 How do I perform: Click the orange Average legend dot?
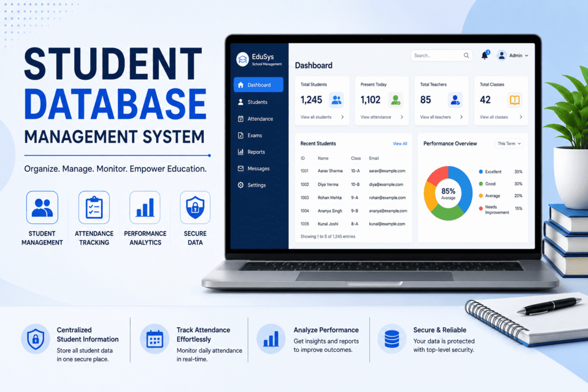click(481, 196)
